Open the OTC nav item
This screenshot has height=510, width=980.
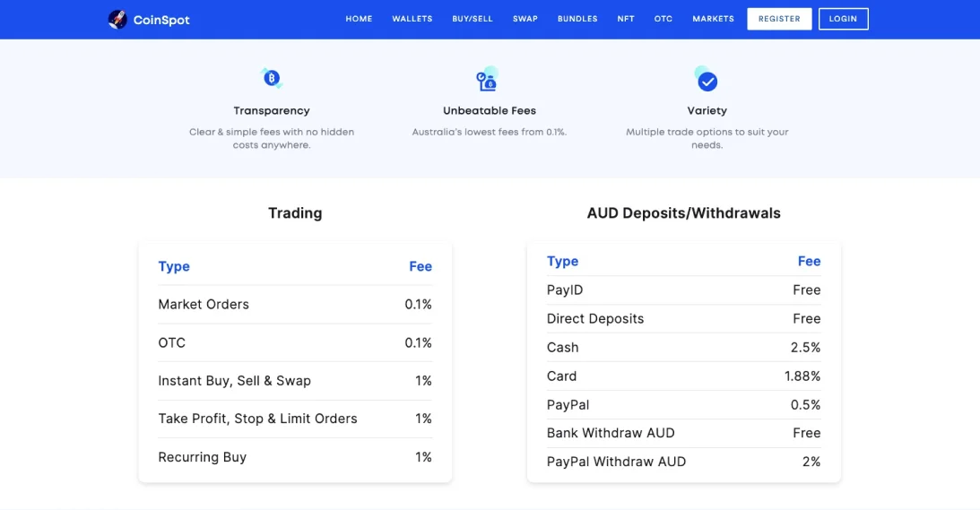(663, 19)
